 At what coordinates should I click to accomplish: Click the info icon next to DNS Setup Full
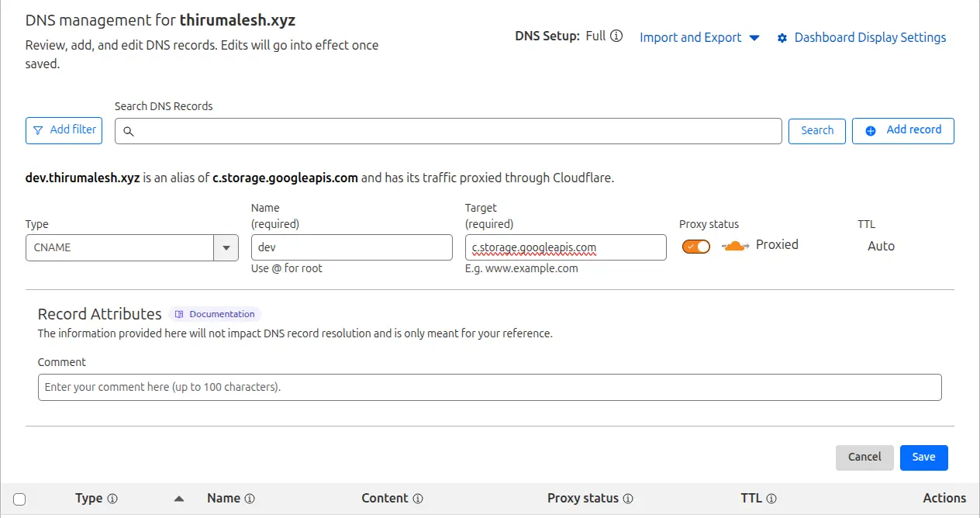(x=615, y=36)
